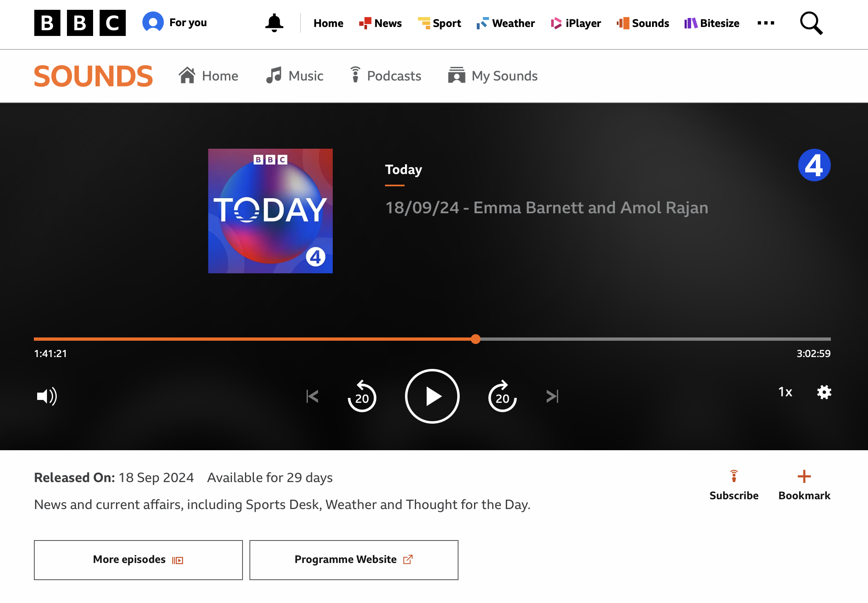Screen dimensions: 868x603
Task: Bookmark this episode
Action: (x=804, y=486)
